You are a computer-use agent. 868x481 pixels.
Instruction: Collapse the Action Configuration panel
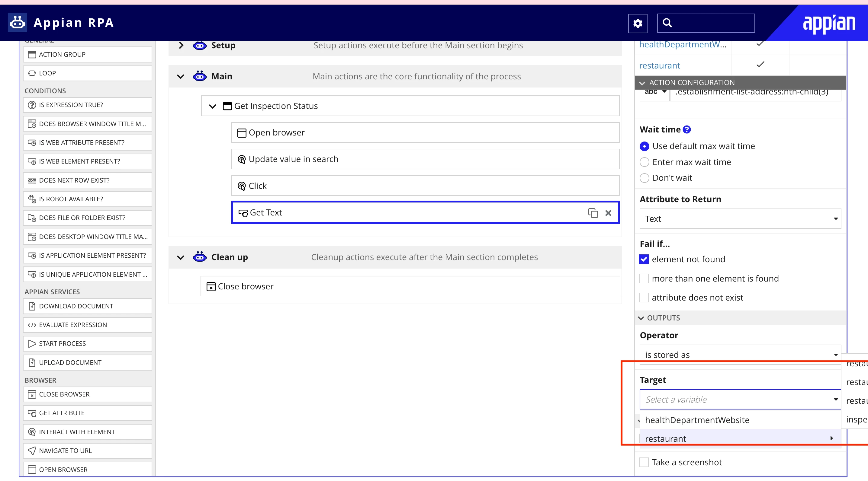[x=642, y=83]
